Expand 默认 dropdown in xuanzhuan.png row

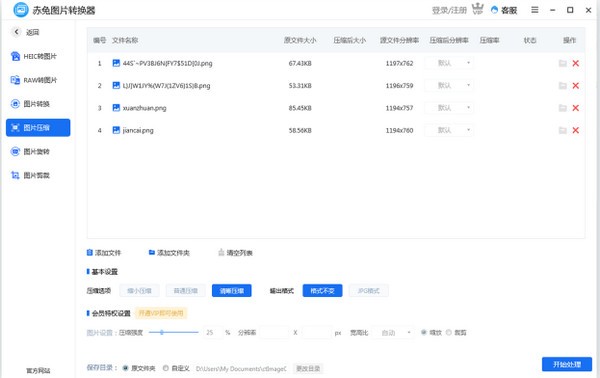pyautogui.click(x=449, y=108)
